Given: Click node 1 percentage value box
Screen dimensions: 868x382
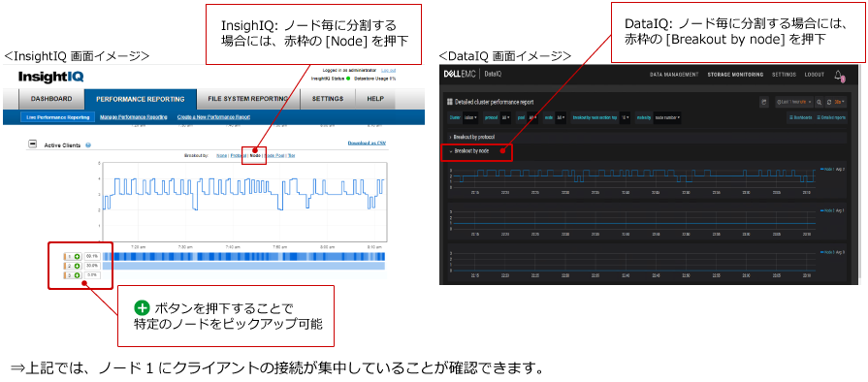Looking at the screenshot, I should tap(92, 256).
